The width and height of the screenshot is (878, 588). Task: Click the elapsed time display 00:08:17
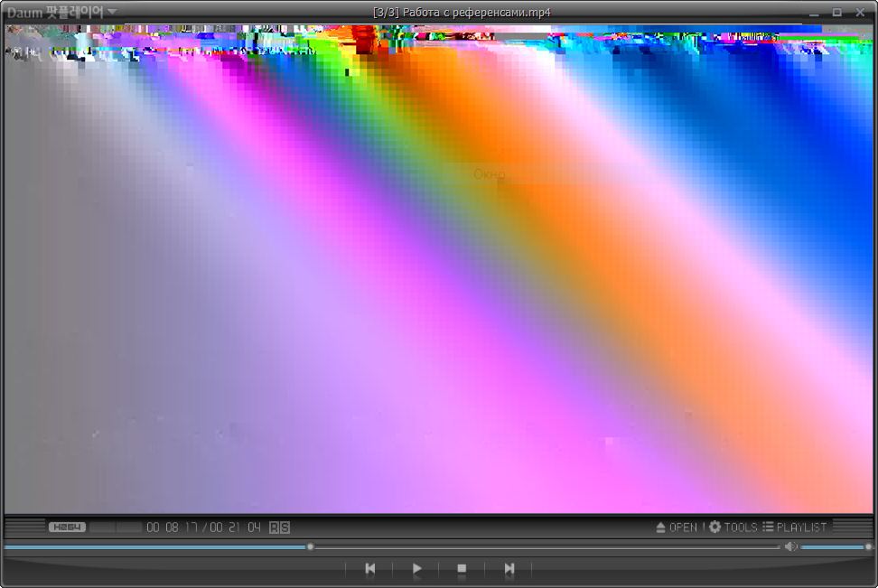172,527
